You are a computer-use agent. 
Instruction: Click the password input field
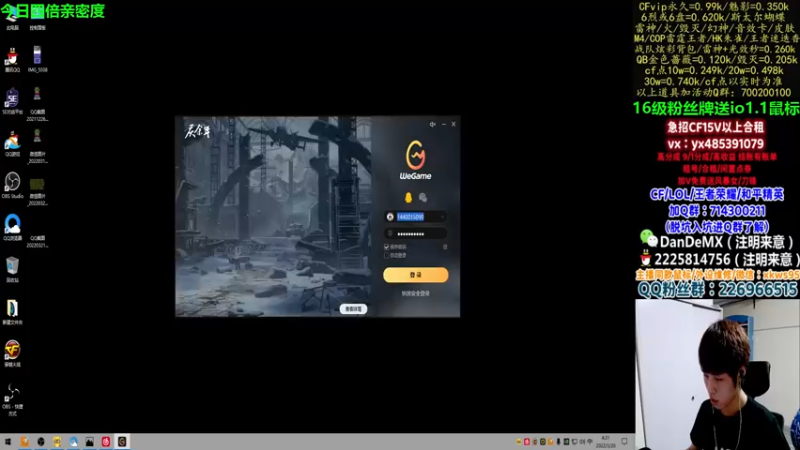[x=415, y=234]
